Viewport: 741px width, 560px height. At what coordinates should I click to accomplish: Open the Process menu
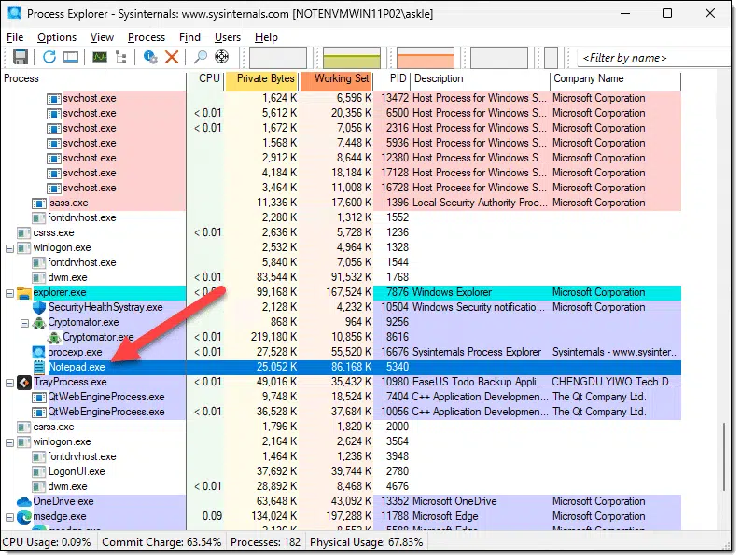(147, 37)
